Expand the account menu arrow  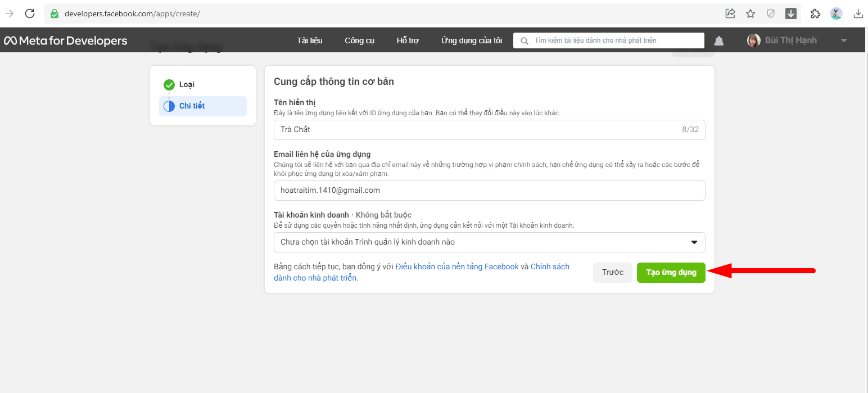[x=843, y=40]
